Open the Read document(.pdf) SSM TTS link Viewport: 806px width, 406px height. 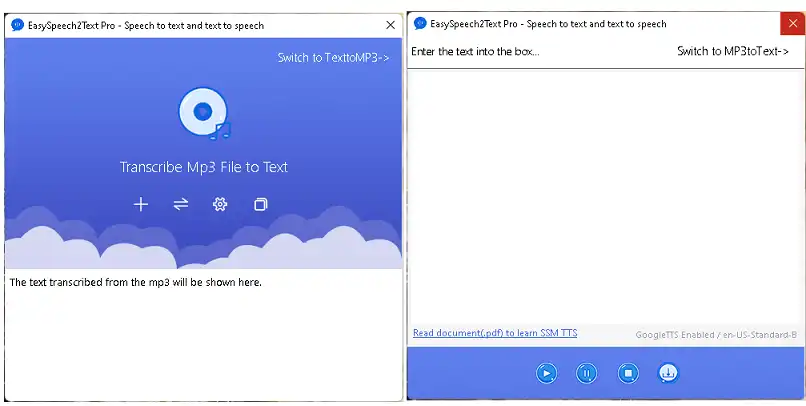coord(495,333)
